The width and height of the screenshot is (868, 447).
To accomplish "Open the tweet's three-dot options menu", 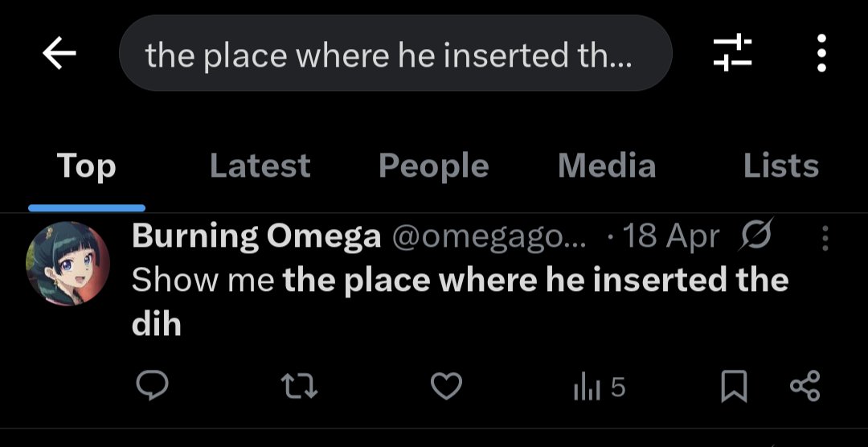I will tap(825, 238).
